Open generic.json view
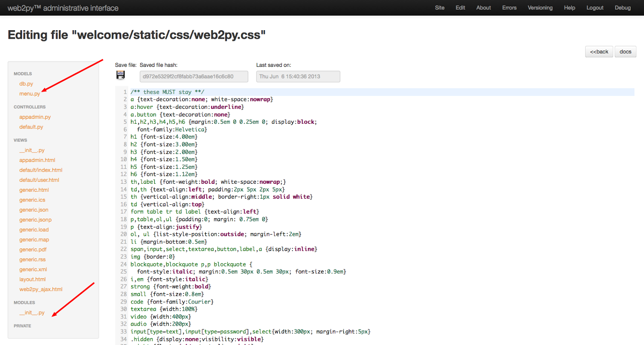Image resolution: width=644 pixels, height=345 pixels. pyautogui.click(x=34, y=210)
